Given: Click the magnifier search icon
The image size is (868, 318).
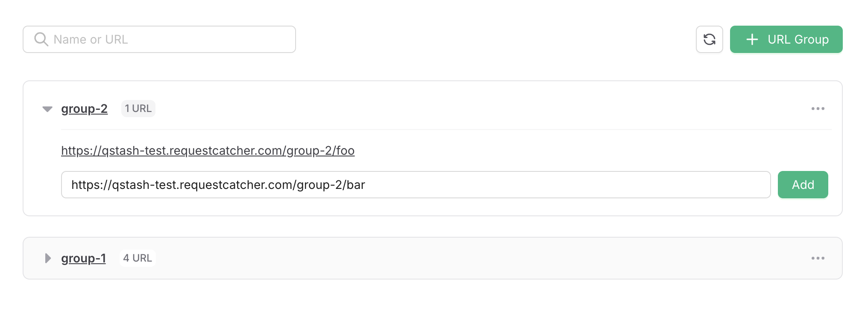Looking at the screenshot, I should (41, 39).
